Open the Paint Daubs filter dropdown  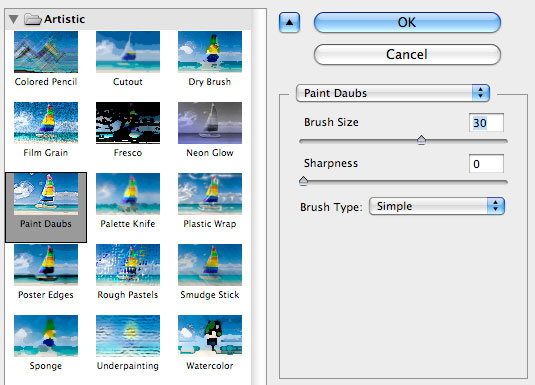click(x=393, y=93)
